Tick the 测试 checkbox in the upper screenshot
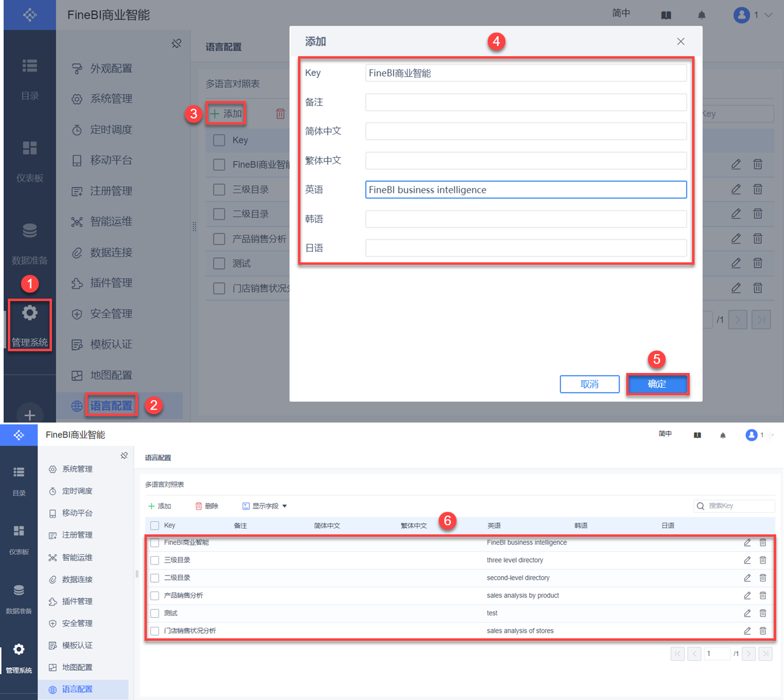This screenshot has height=700, width=784. coord(219,264)
